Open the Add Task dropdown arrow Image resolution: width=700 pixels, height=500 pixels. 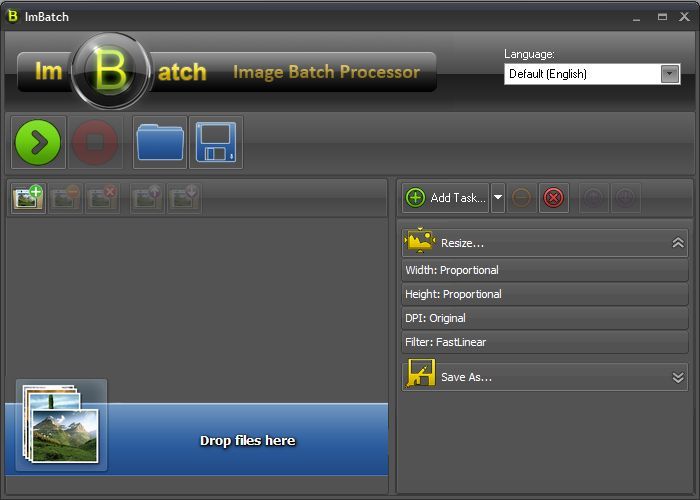pos(498,198)
